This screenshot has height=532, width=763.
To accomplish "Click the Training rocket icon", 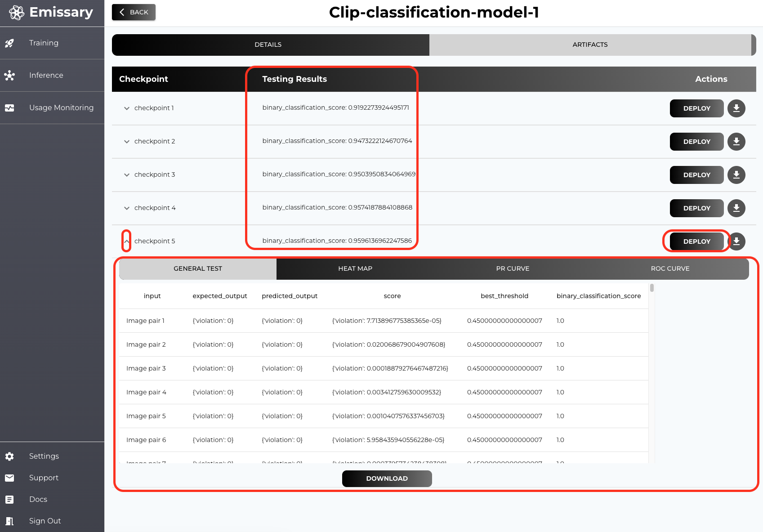I will pyautogui.click(x=9, y=43).
